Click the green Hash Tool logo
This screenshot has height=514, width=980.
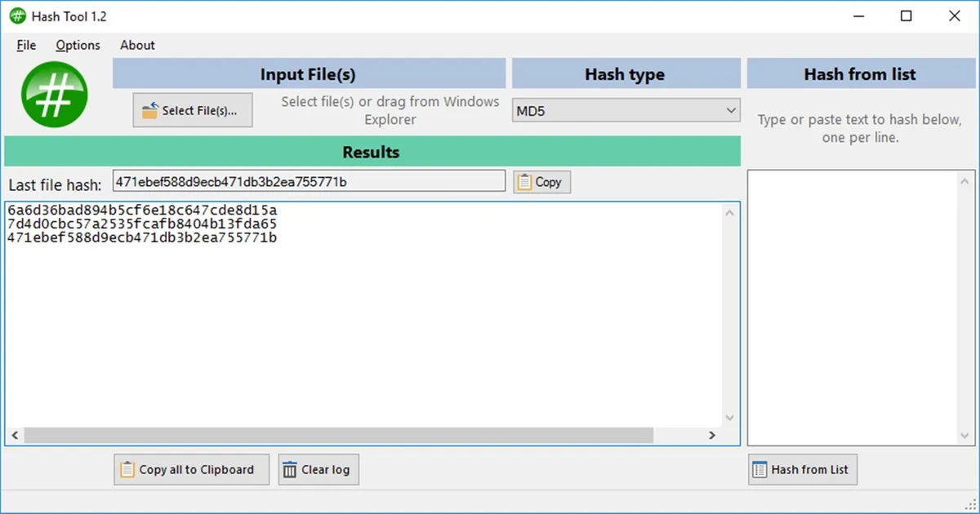point(54,94)
